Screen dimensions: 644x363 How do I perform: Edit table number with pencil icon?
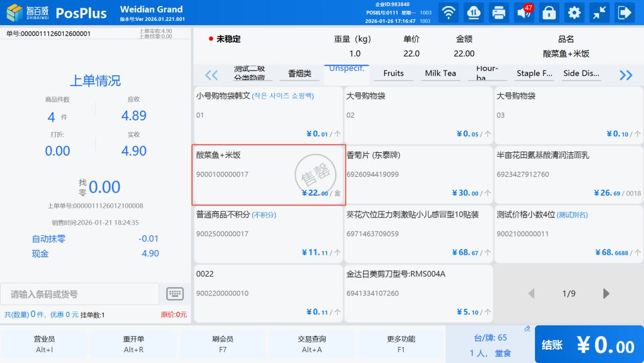coord(527,329)
